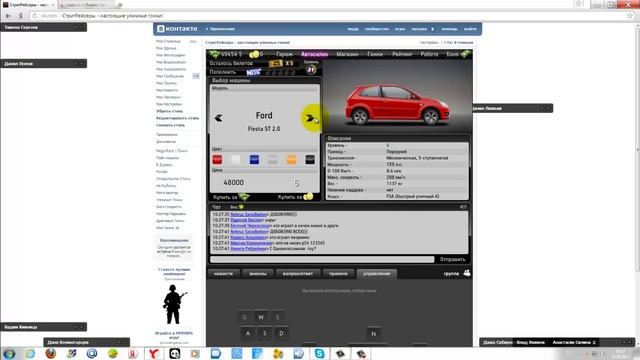Click the gold coins balance icon

click(x=254, y=54)
